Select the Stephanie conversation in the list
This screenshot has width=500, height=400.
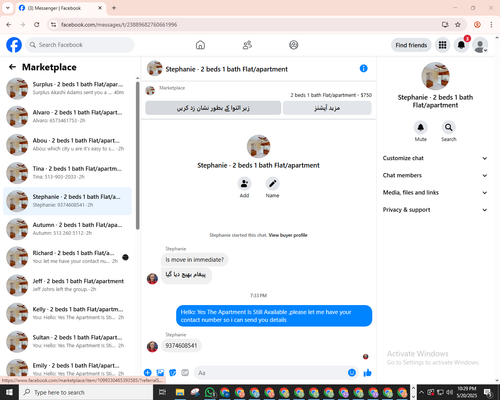point(68,201)
